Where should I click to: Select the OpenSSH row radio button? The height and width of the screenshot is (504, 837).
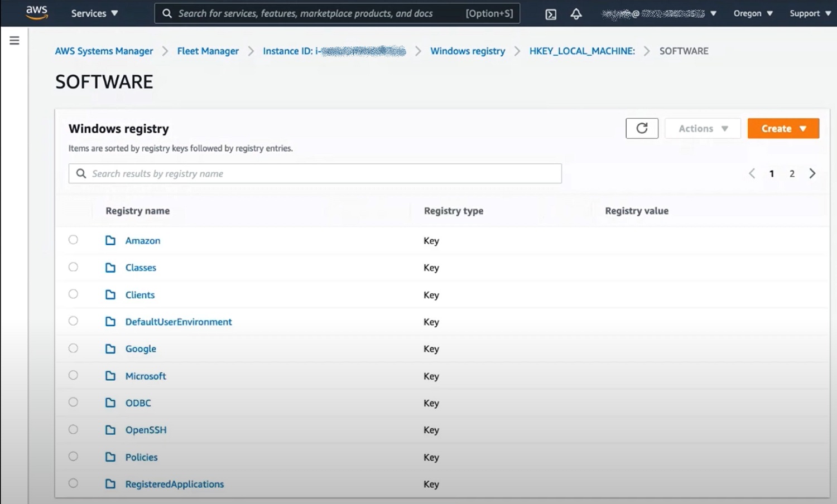tap(73, 429)
